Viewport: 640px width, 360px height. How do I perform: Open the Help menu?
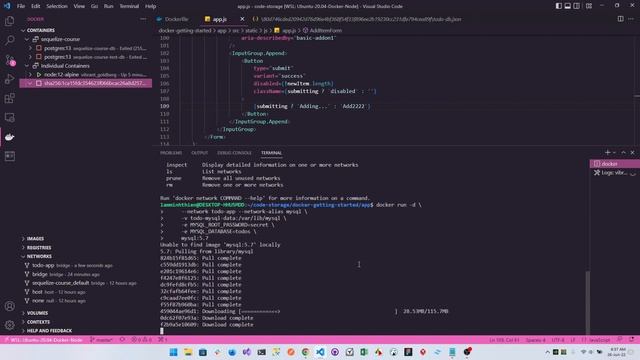151,6
